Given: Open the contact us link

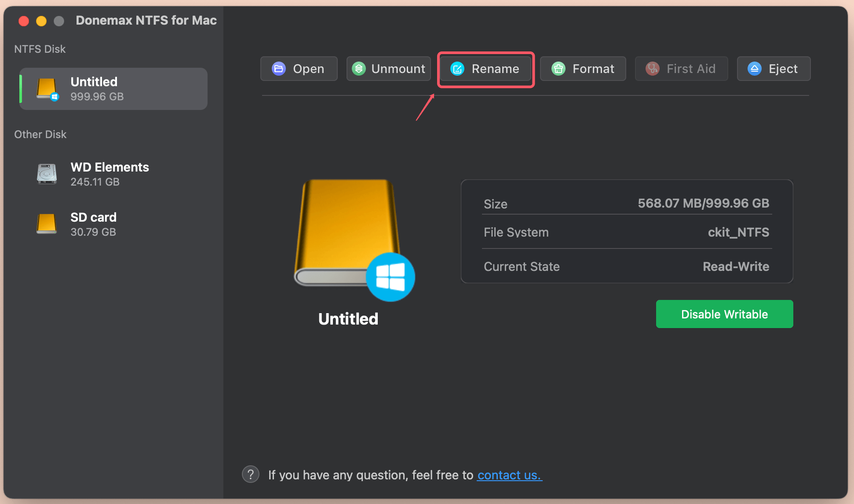Looking at the screenshot, I should (x=509, y=475).
